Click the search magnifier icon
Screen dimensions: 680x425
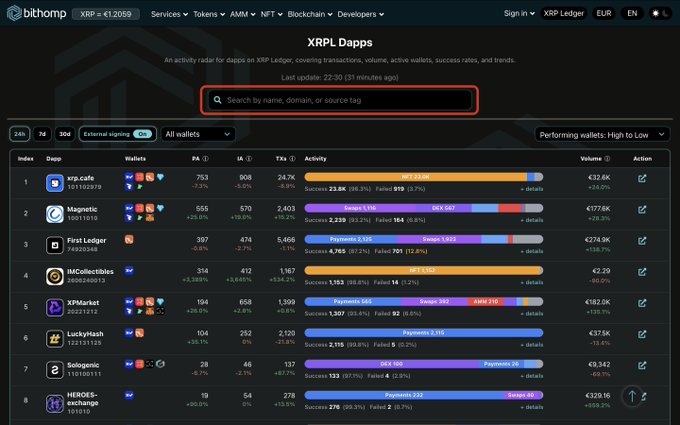click(218, 100)
